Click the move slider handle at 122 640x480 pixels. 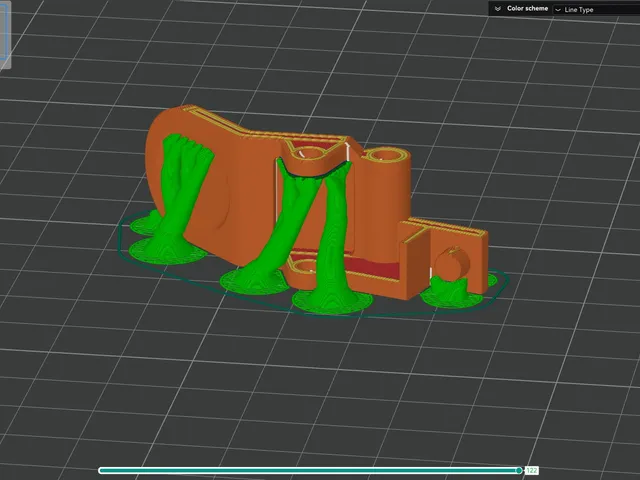[x=519, y=471]
